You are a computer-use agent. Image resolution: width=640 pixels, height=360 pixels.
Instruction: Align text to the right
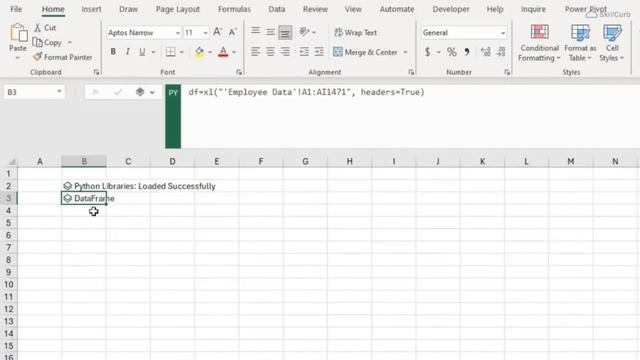tap(285, 52)
